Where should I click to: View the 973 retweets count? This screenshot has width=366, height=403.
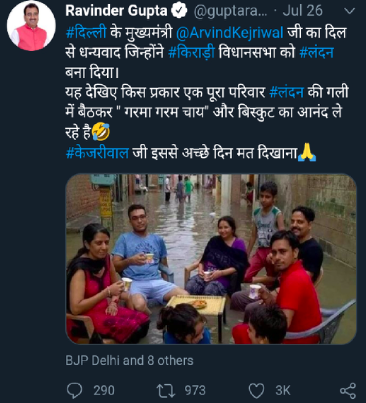point(195,391)
